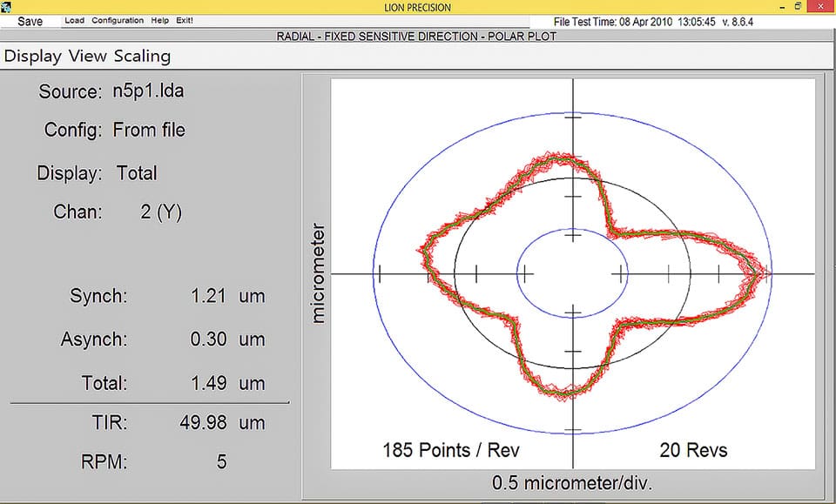
Task: Click the 'Asynch:' label
Action: [94, 339]
